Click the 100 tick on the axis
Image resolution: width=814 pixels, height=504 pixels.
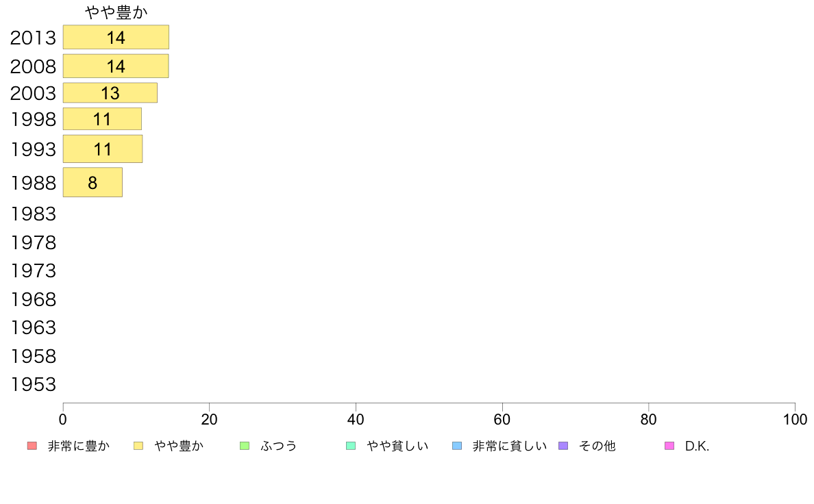tap(795, 419)
